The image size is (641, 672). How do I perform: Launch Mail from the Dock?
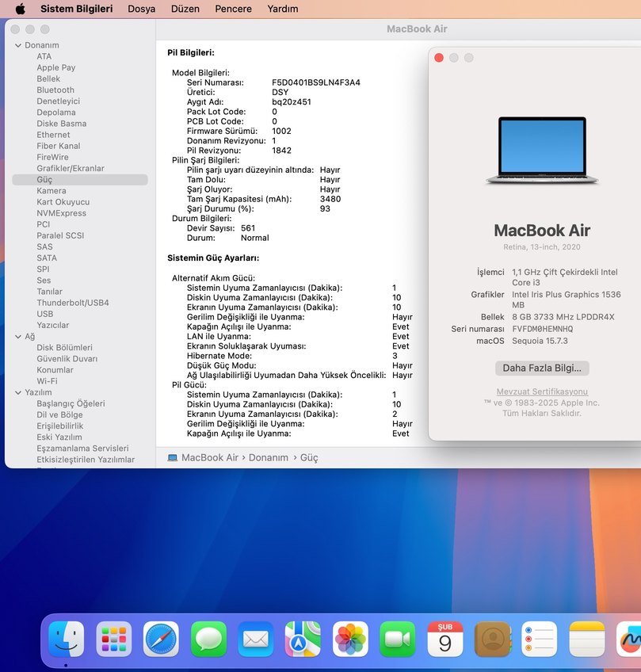[255, 639]
